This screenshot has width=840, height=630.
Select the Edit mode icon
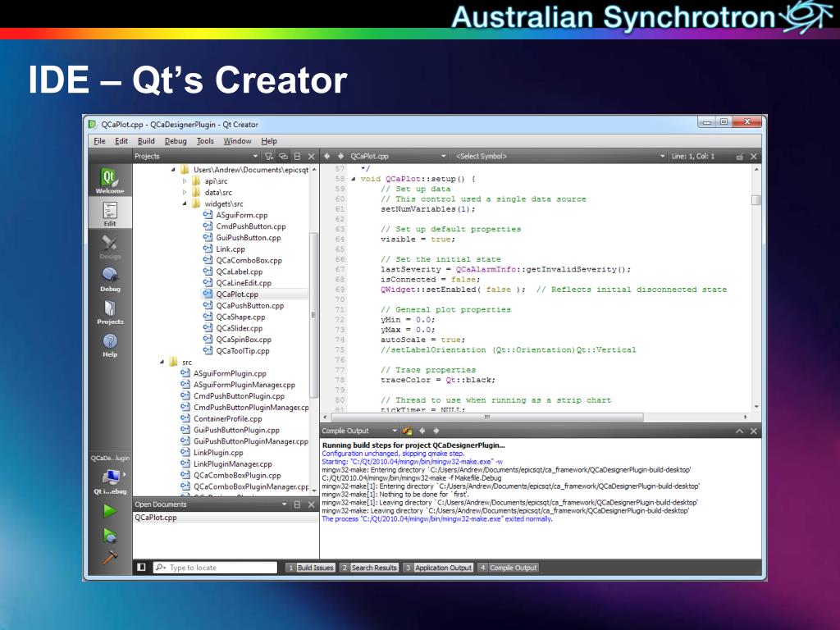click(110, 213)
